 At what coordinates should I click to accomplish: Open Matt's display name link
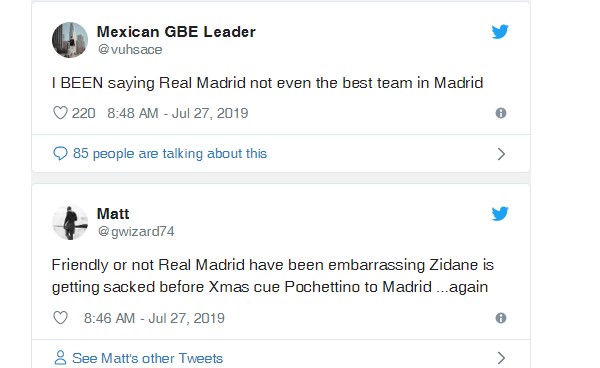pyautogui.click(x=113, y=214)
